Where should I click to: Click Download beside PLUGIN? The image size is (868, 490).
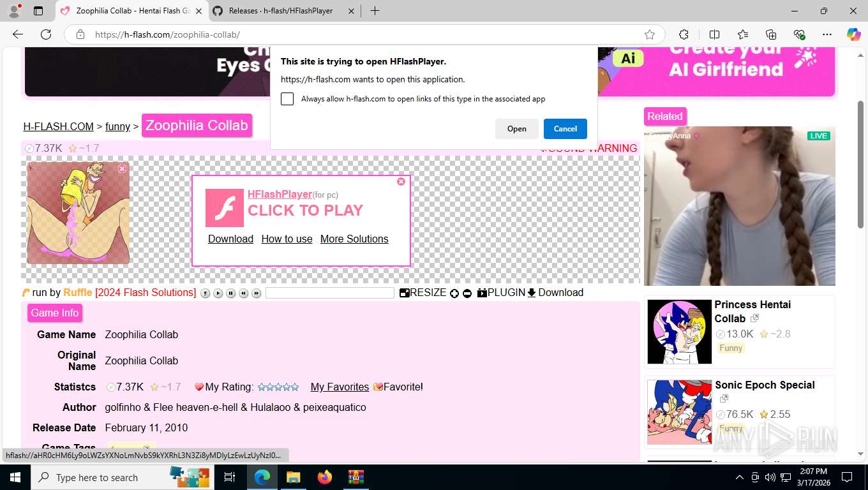pyautogui.click(x=555, y=292)
